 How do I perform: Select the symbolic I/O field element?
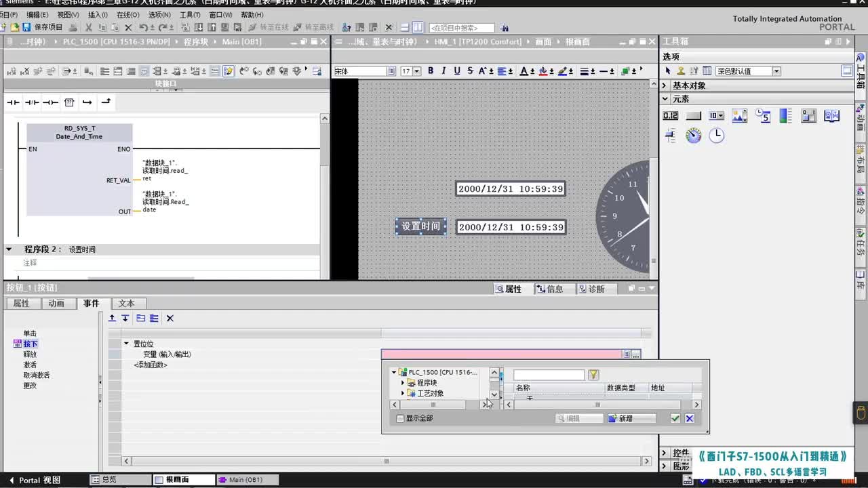pyautogui.click(x=716, y=116)
